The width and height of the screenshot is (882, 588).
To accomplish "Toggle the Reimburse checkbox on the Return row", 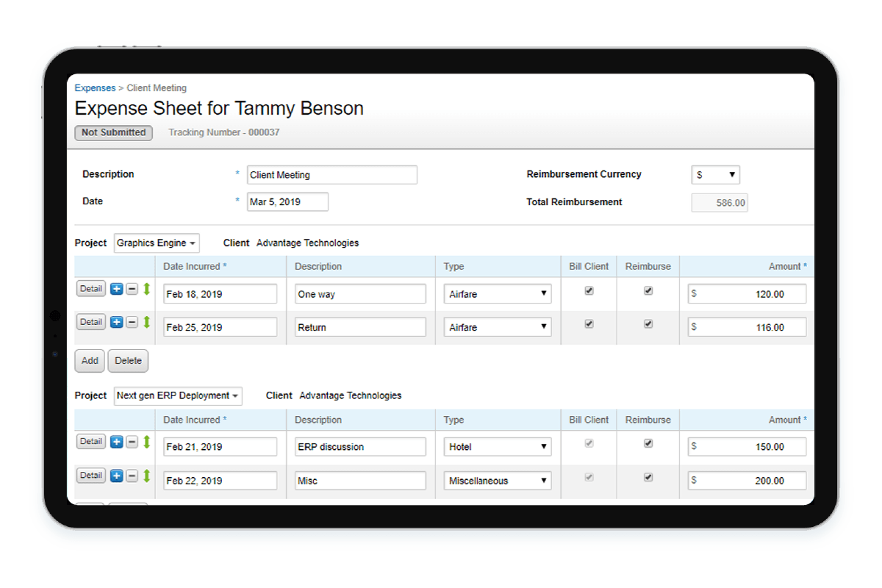I will tap(648, 323).
